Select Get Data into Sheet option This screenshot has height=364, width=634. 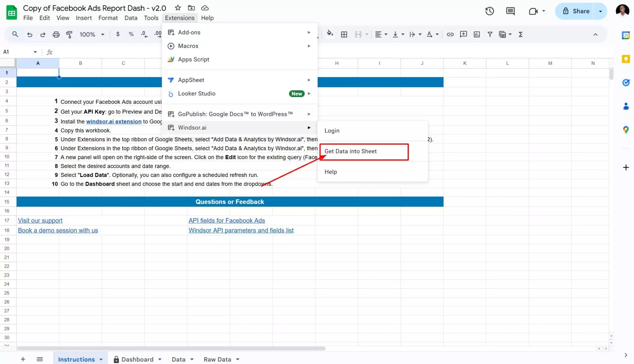372,151
